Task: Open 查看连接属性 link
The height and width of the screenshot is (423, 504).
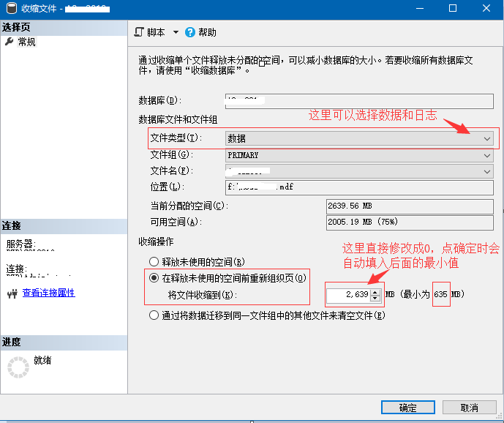Action: pos(48,293)
